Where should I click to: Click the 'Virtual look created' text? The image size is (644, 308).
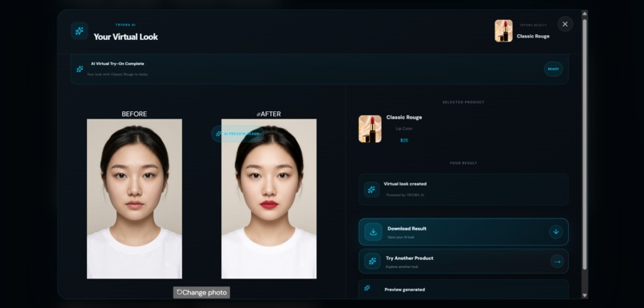(405, 184)
